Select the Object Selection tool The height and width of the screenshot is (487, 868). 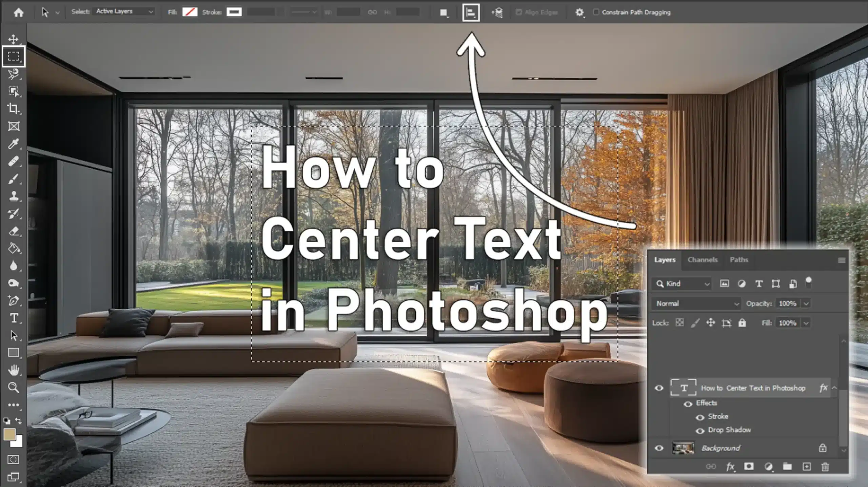click(x=14, y=91)
